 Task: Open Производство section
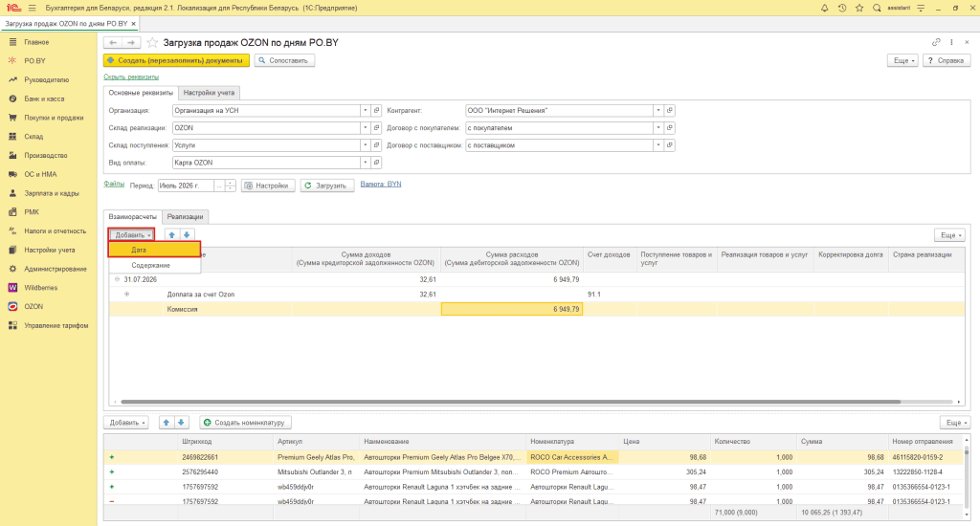pos(46,155)
